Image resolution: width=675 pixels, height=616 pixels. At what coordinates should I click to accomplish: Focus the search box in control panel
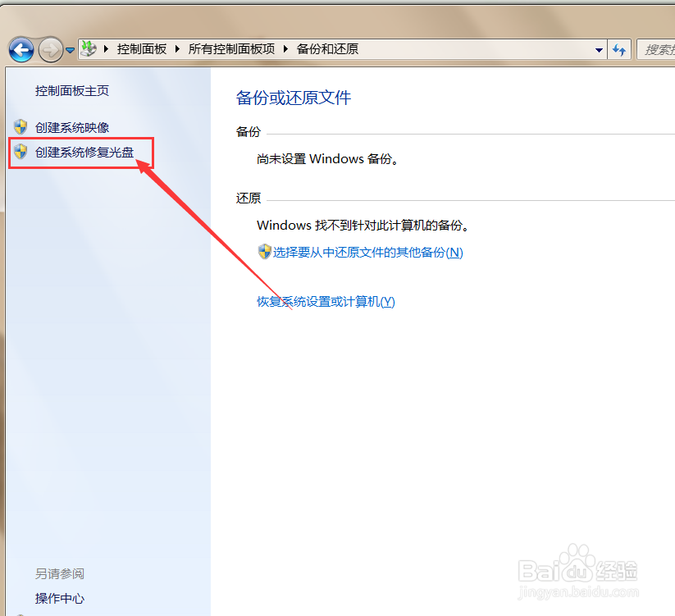click(x=655, y=50)
